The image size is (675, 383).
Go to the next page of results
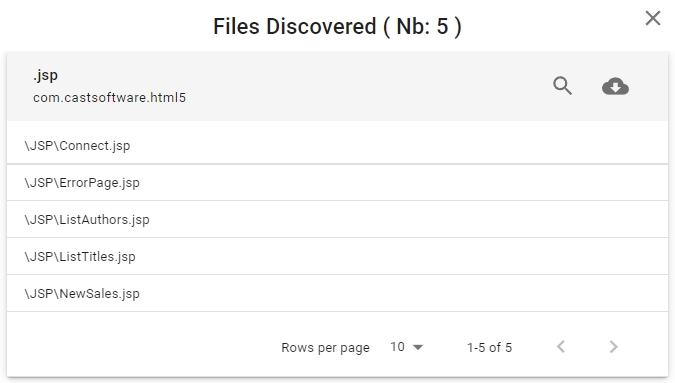point(613,347)
